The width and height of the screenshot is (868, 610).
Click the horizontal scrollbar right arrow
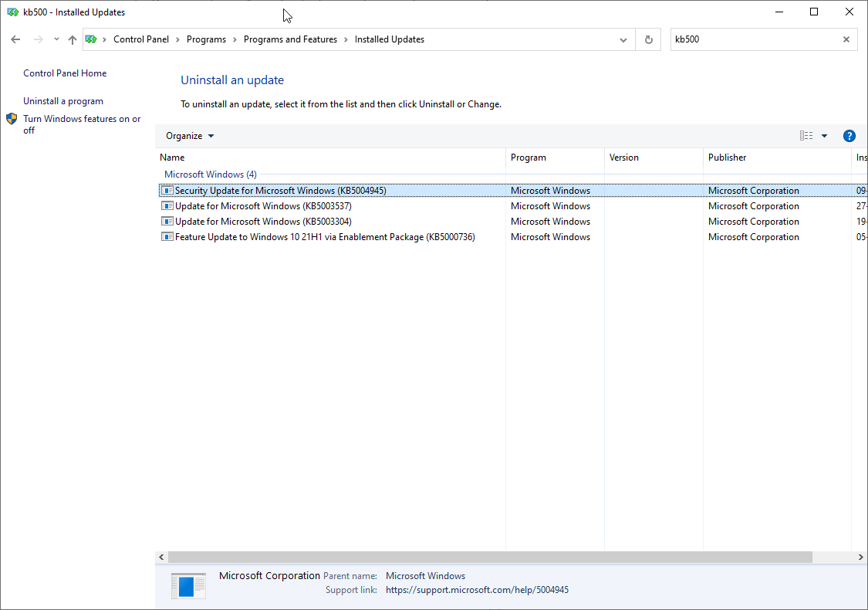pos(860,557)
